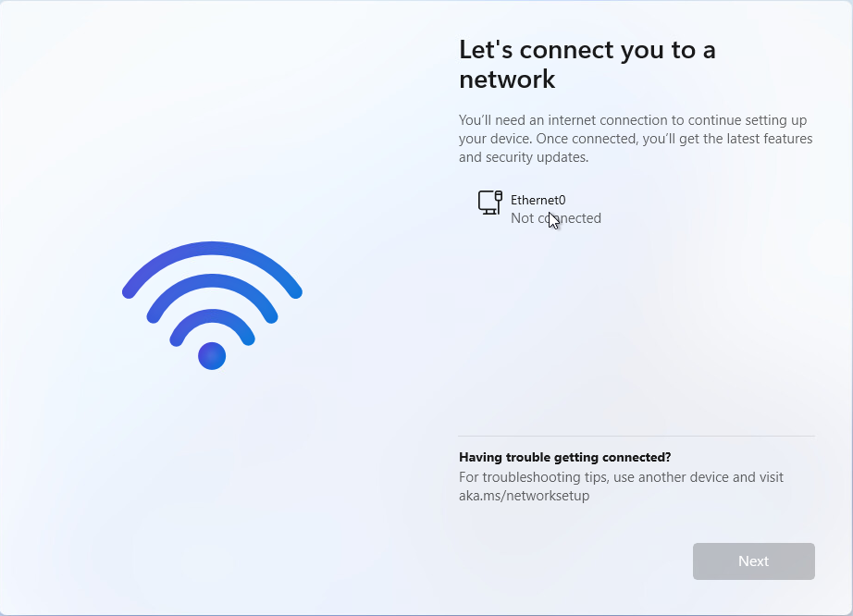Image resolution: width=853 pixels, height=616 pixels.
Task: Click the "Having trouble getting connected?" heading
Action: coord(564,457)
